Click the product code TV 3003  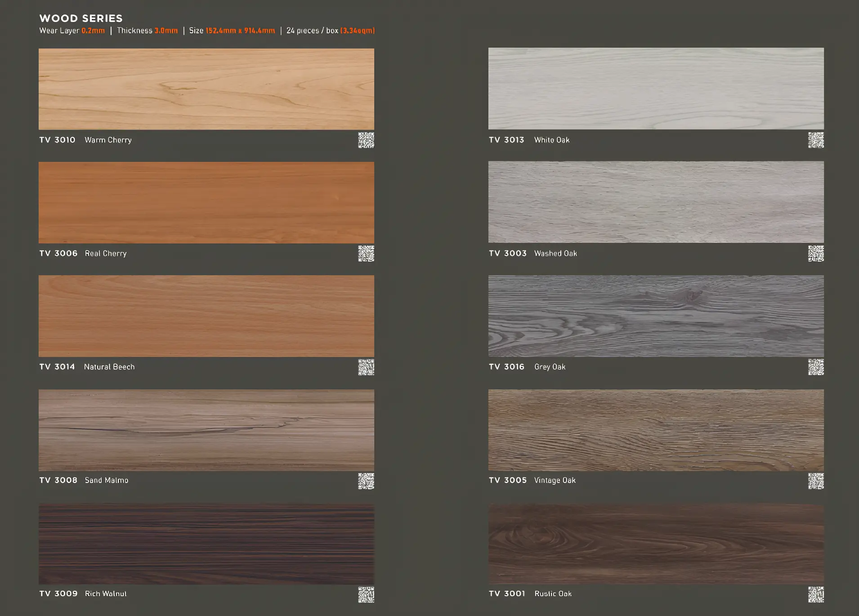coord(508,253)
